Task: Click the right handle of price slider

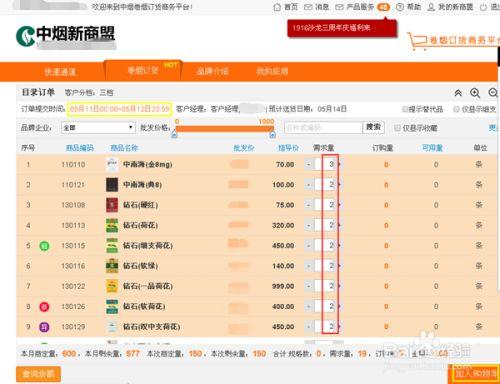Action: click(x=273, y=134)
